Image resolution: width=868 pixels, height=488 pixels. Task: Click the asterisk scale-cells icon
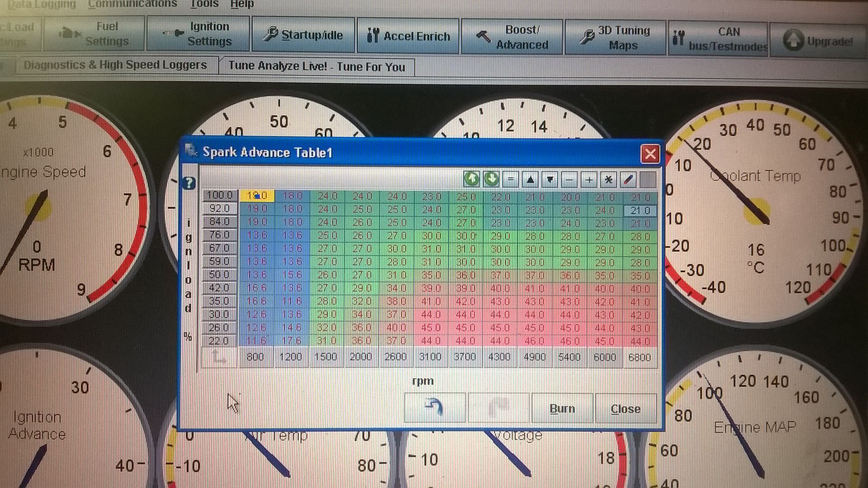coord(609,180)
